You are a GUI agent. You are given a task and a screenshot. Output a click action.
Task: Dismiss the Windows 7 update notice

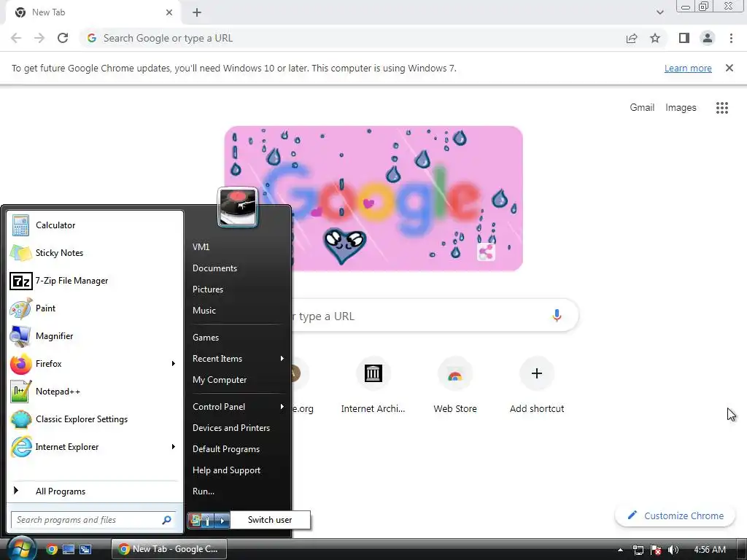coord(729,68)
